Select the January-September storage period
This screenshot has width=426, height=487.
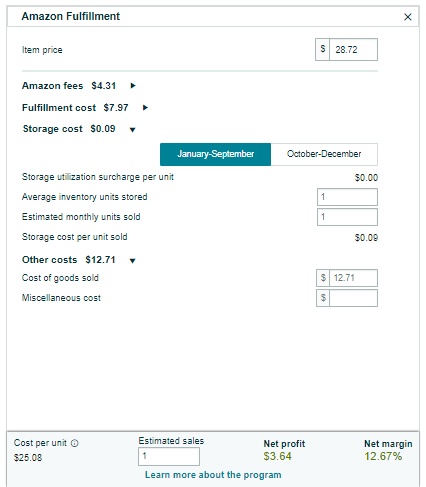tap(215, 154)
